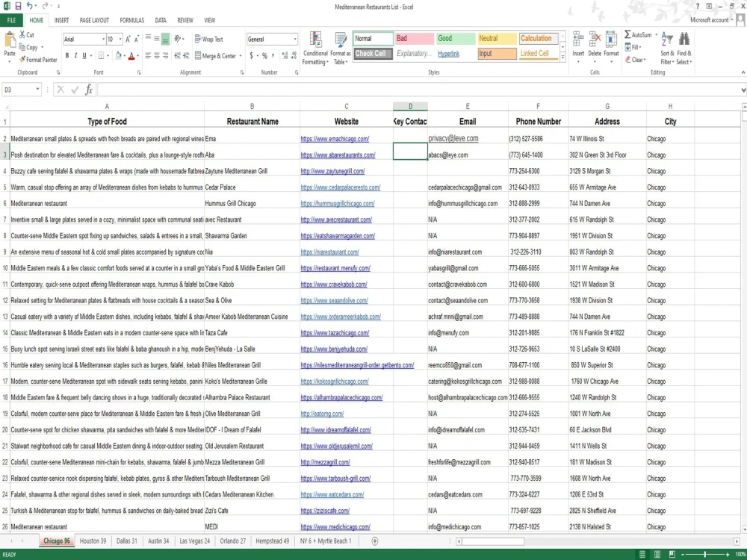Click the Copy icon
The image size is (747, 560).
pyautogui.click(x=22, y=47)
